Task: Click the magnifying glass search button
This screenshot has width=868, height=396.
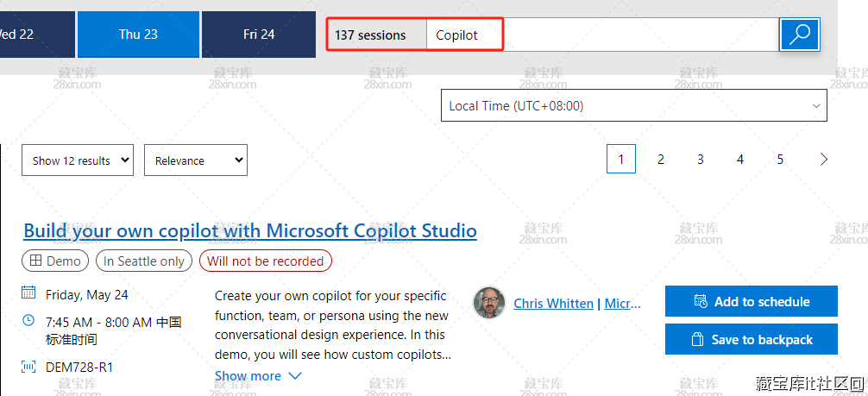Action: [x=800, y=35]
